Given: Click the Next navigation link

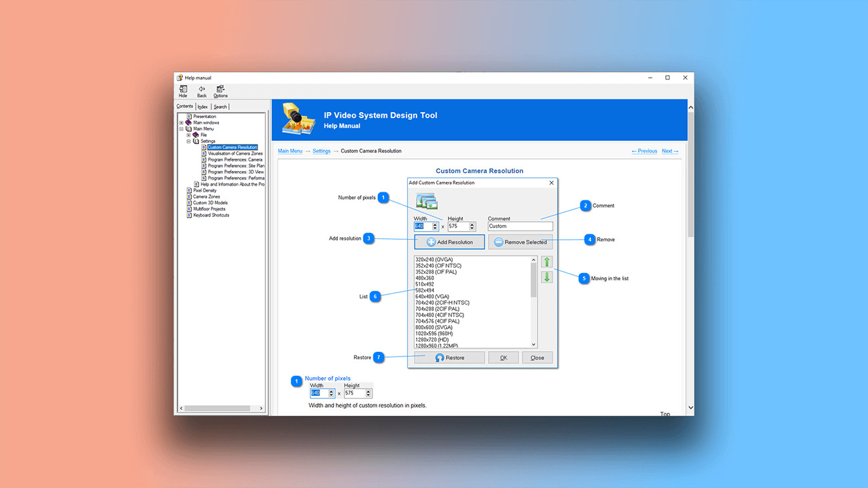Looking at the screenshot, I should point(670,151).
